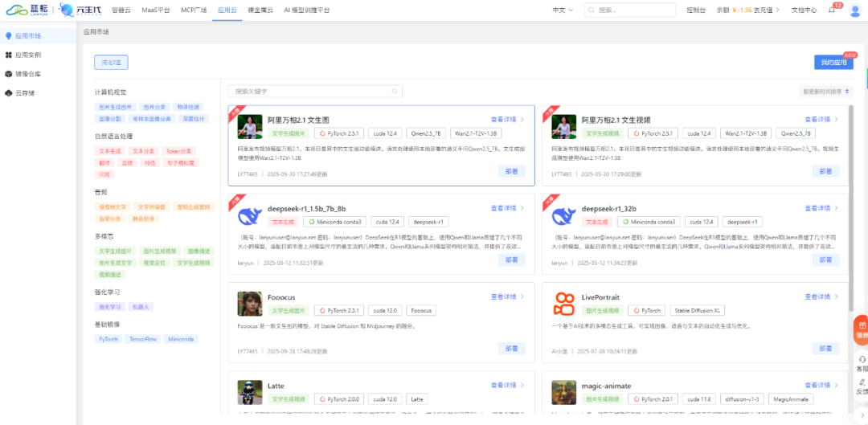Toggle the 深度估计 filter tag
This screenshot has width=868, height=425.
194,118
